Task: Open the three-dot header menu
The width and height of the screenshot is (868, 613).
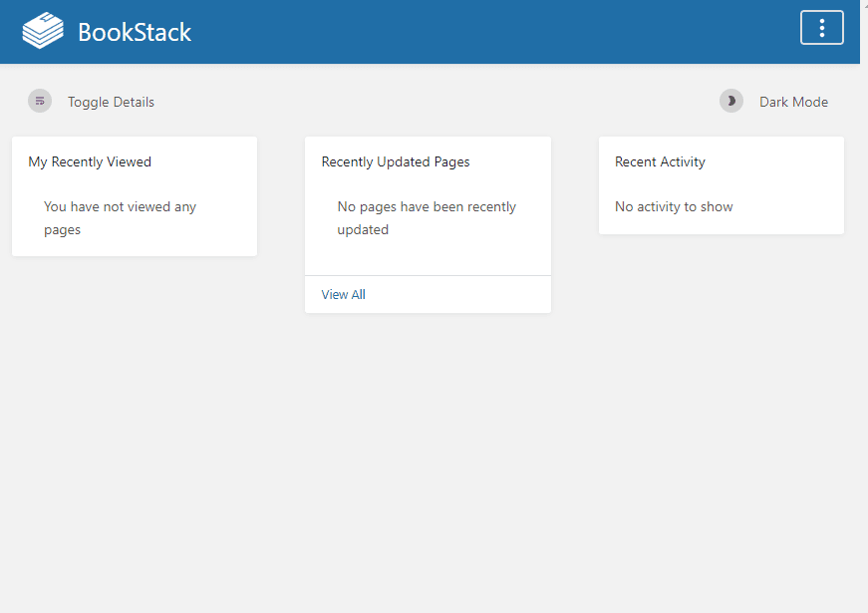Action: coord(821,28)
